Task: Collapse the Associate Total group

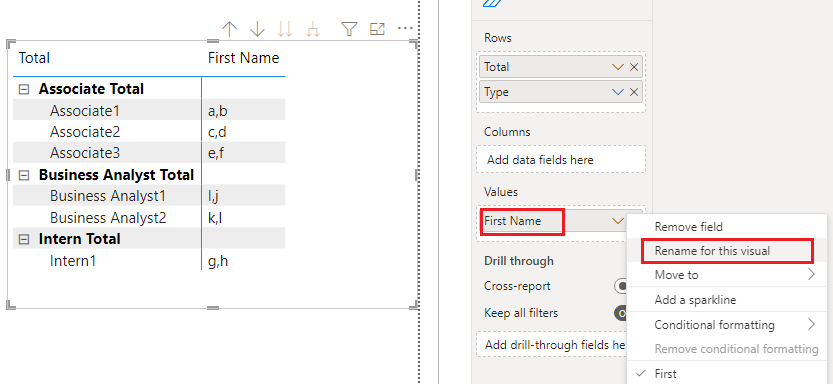Action: [x=23, y=90]
